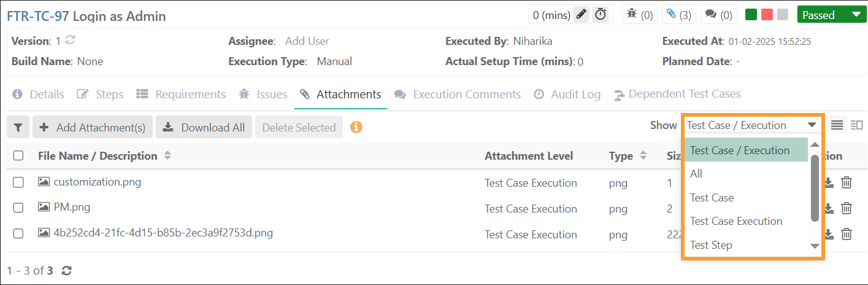Click the orange info icon

(x=356, y=127)
